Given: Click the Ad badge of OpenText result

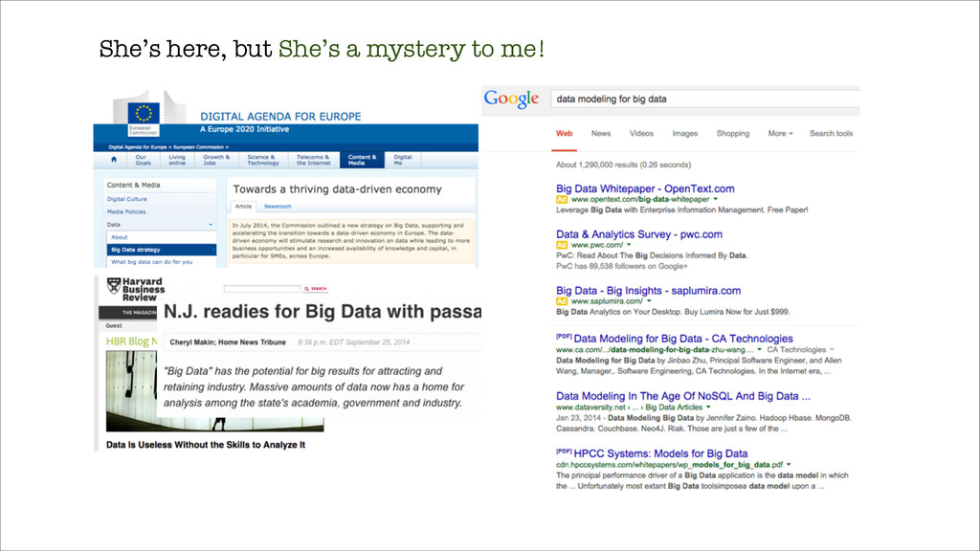Looking at the screenshot, I should click(x=561, y=199).
